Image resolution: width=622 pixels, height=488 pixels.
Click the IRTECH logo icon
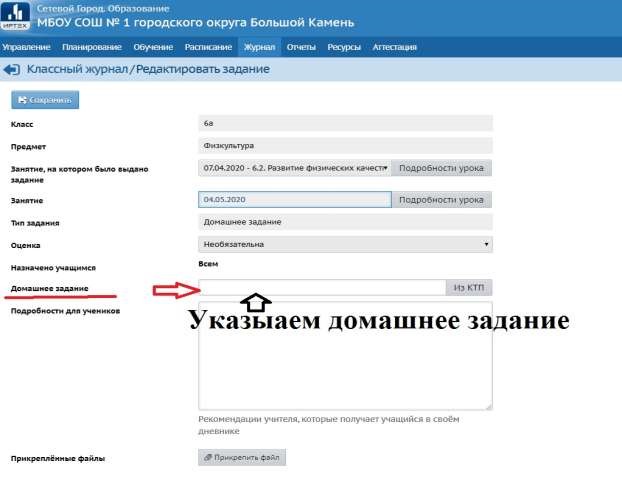(x=15, y=16)
